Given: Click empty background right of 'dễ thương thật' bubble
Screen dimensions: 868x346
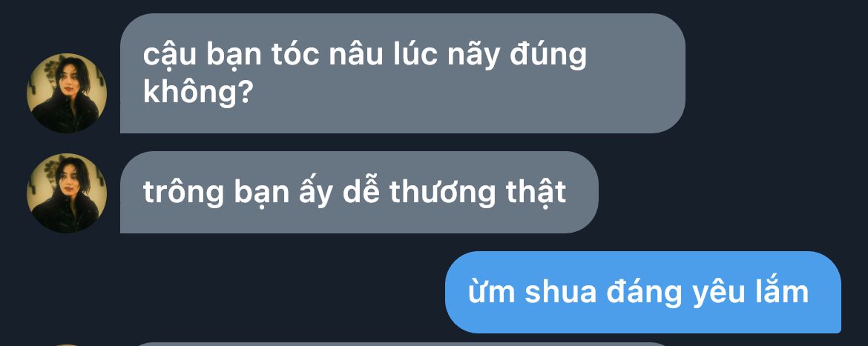Looking at the screenshot, I should (731, 193).
